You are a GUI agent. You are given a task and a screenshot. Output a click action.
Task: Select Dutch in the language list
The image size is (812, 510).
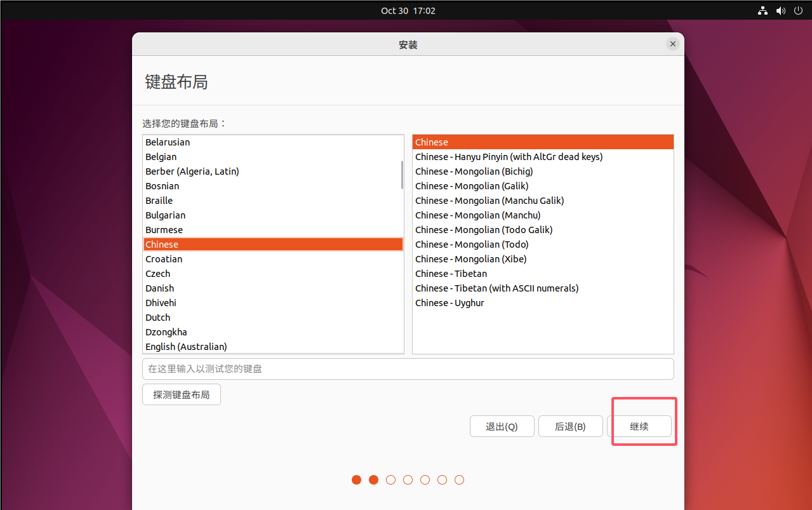tap(273, 318)
